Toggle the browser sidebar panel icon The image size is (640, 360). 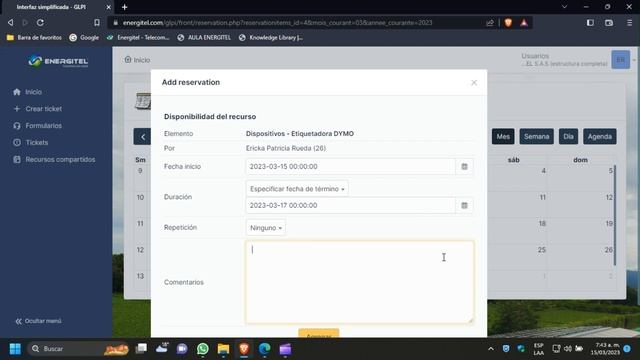[x=590, y=23]
